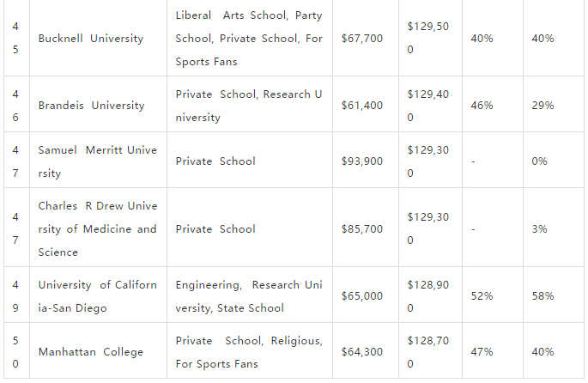Click the $85,700 salary cell

point(366,228)
